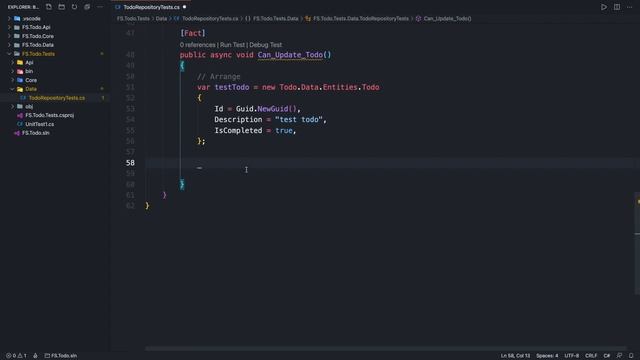The image size is (640, 360).
Task: Click the [Fact] attribute text
Action: pyautogui.click(x=193, y=33)
